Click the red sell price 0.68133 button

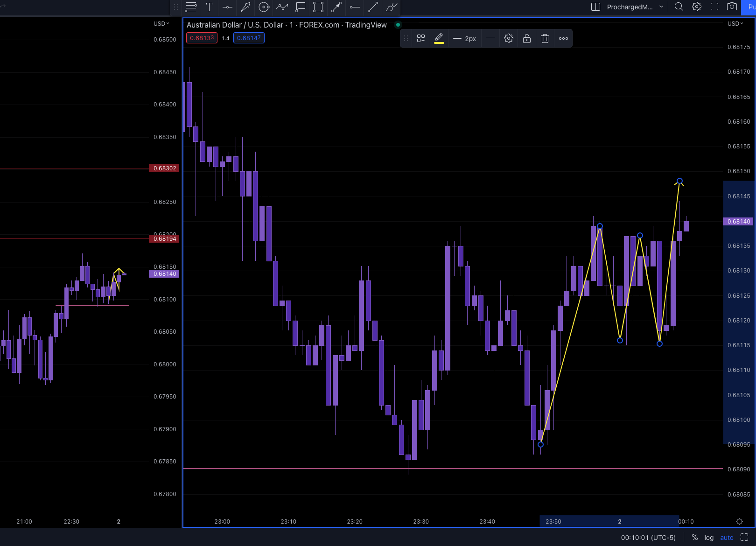click(202, 38)
